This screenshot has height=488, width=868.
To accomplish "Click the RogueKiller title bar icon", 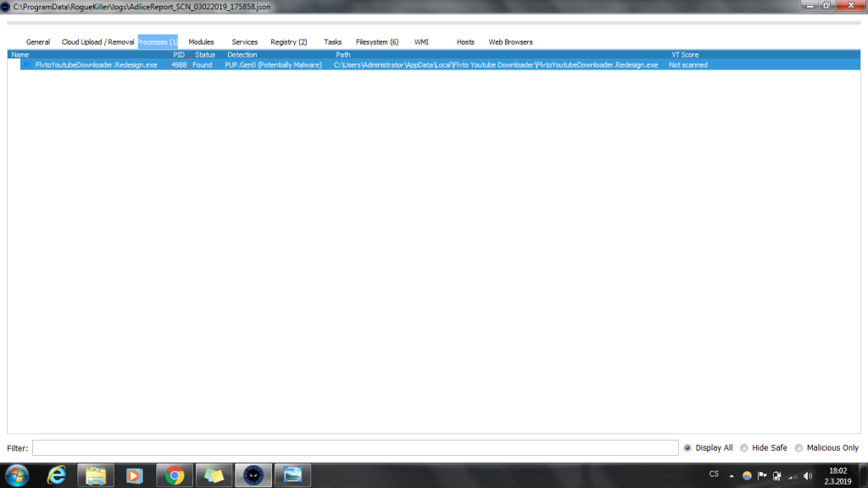I will 6,7.
